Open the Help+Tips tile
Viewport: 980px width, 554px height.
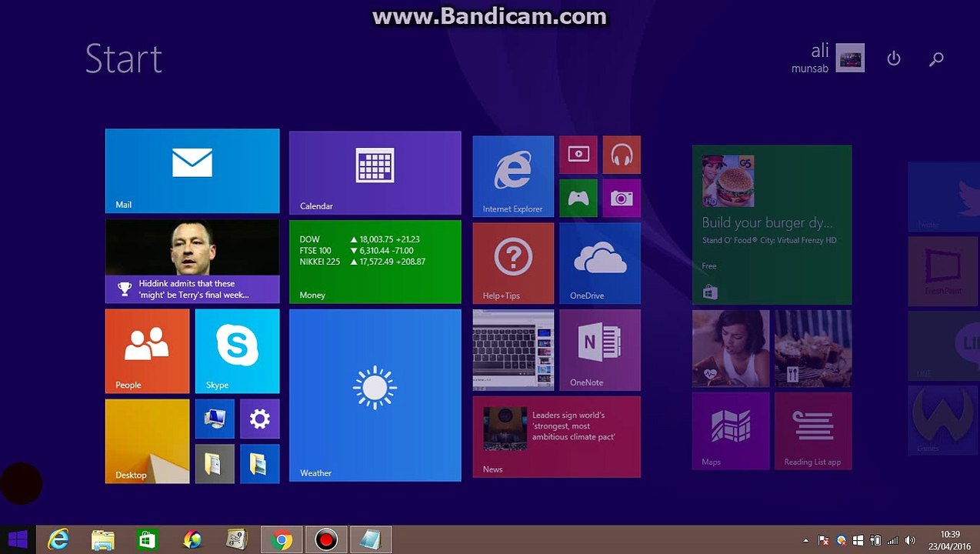pos(513,263)
